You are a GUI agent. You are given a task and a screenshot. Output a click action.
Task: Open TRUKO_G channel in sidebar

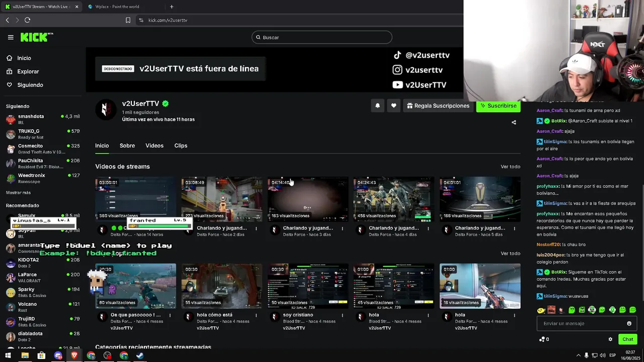(43, 134)
